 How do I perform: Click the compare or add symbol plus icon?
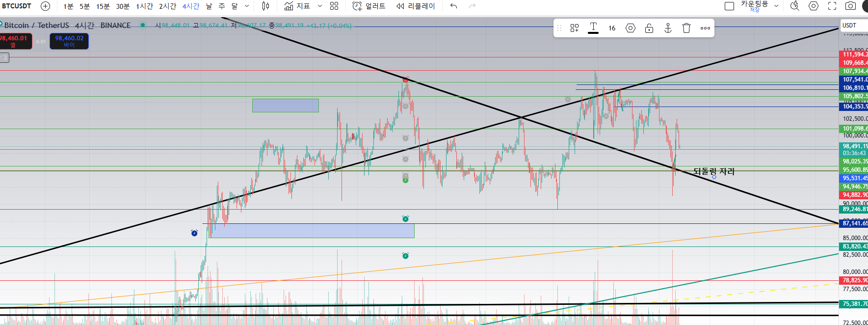coord(45,6)
